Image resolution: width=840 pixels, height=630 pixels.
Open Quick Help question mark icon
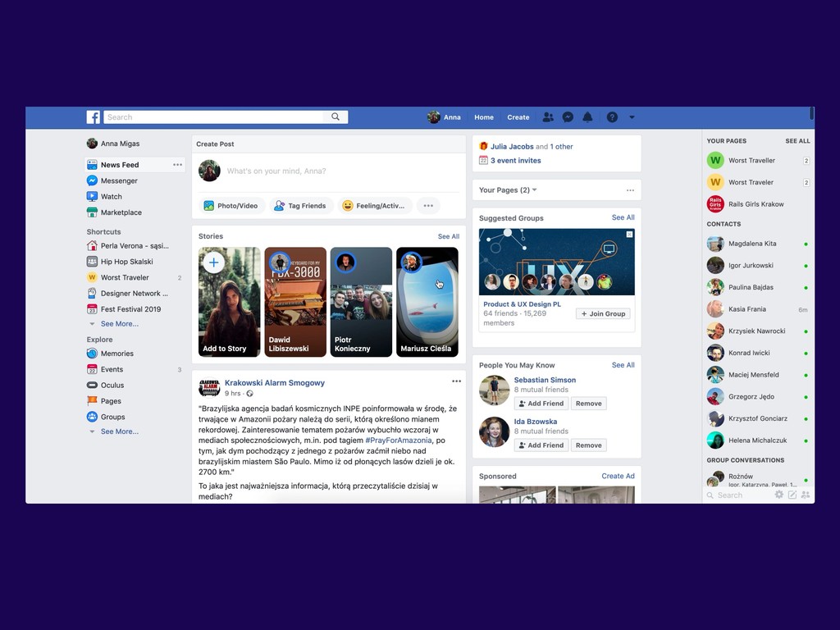pyautogui.click(x=612, y=117)
